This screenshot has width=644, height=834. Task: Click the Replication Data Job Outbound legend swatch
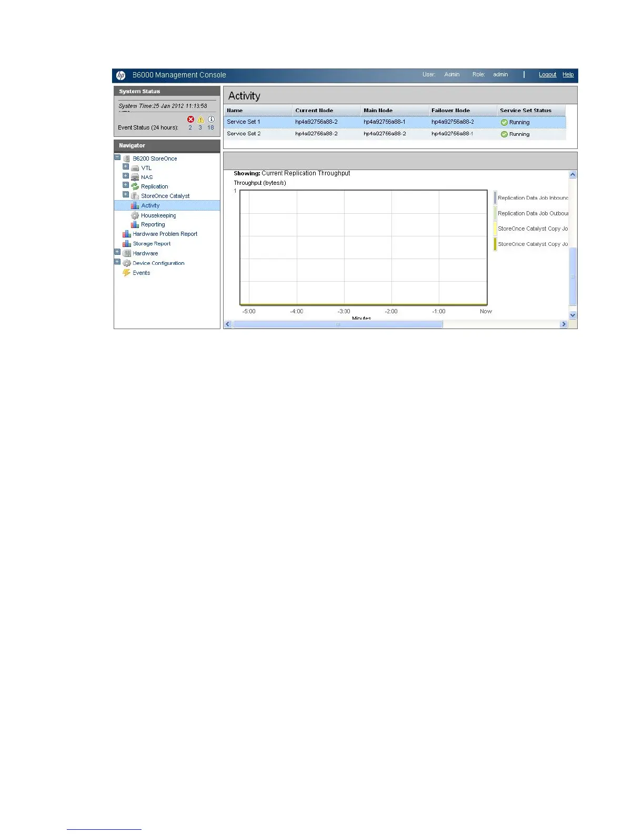[495, 213]
